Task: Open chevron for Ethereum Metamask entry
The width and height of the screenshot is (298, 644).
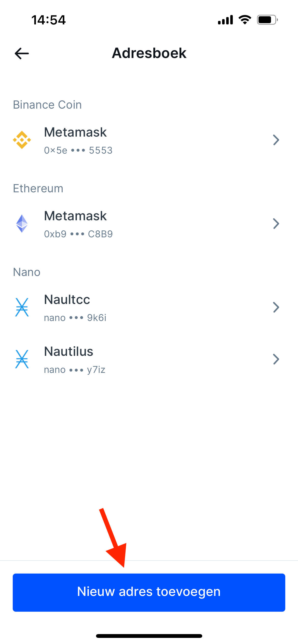Action: point(276,224)
